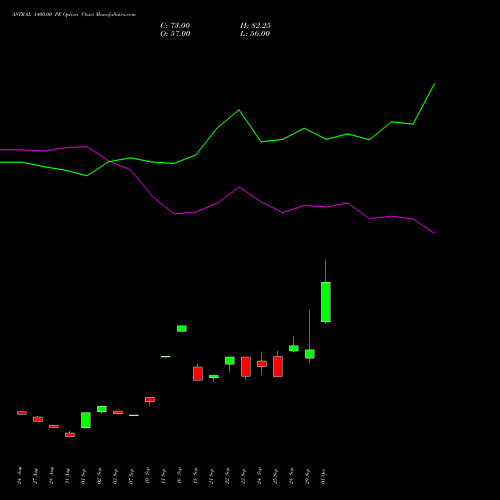Image resolution: width=500 pixels, height=500 pixels.
Task: Click the large green 01 Oct candlestick
Action: (x=326, y=302)
